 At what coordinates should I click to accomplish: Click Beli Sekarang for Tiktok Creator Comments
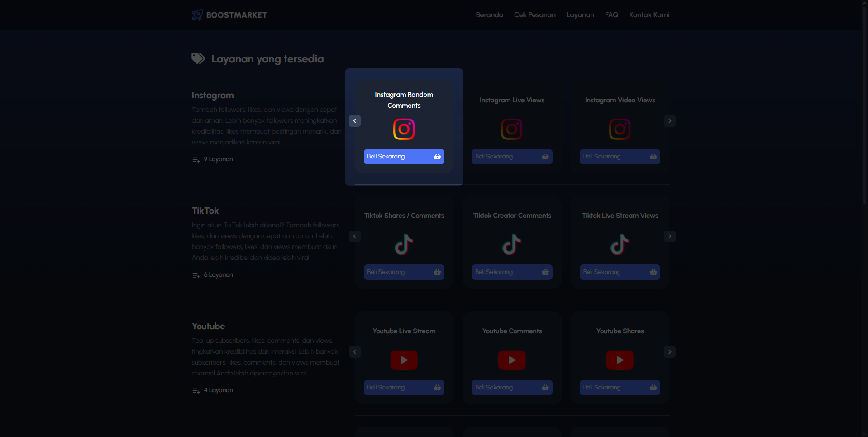(512, 272)
